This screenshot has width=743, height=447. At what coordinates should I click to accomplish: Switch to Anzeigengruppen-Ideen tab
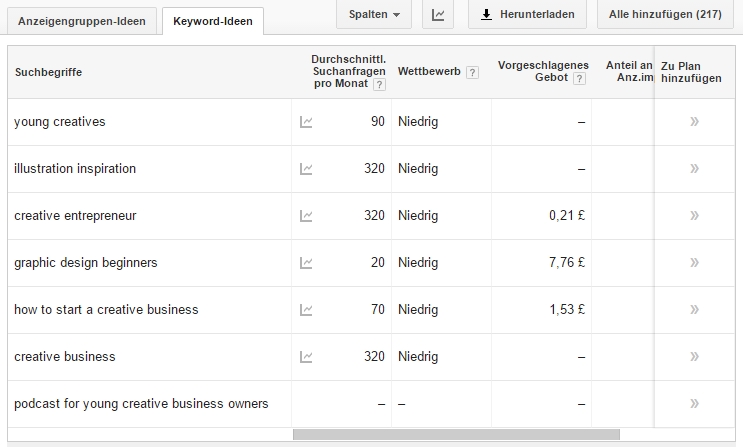tap(82, 21)
